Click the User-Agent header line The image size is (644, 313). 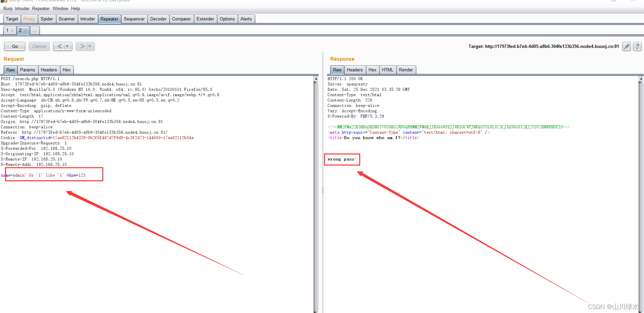pyautogui.click(x=107, y=89)
